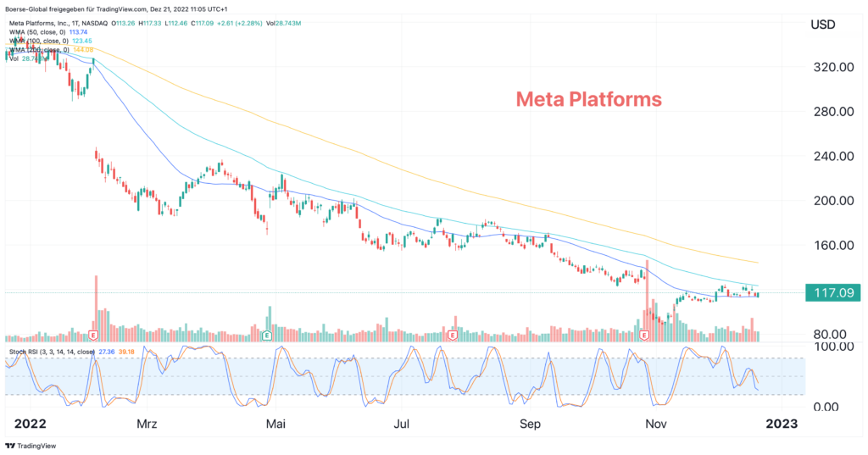868x455 pixels.
Task: Click the Jul label on the time axis
Action: [x=401, y=424]
